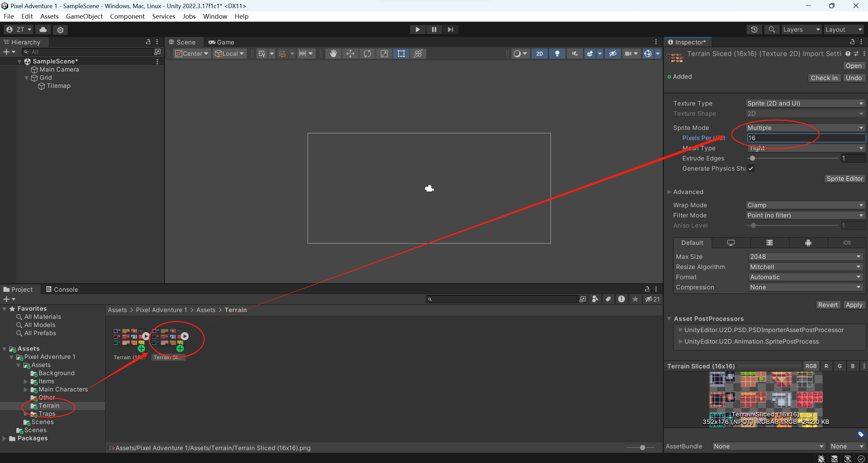
Task: Switch to the Console tab
Action: pyautogui.click(x=62, y=289)
